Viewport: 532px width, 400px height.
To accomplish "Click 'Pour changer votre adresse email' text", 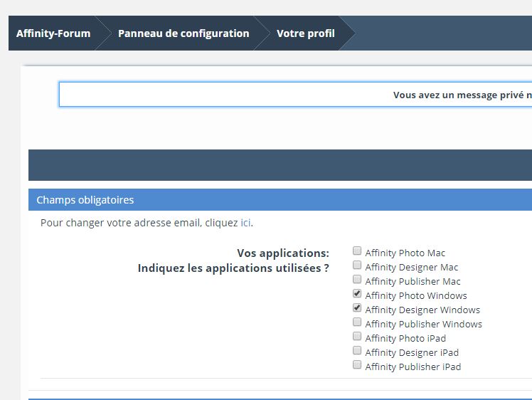I will coord(121,223).
